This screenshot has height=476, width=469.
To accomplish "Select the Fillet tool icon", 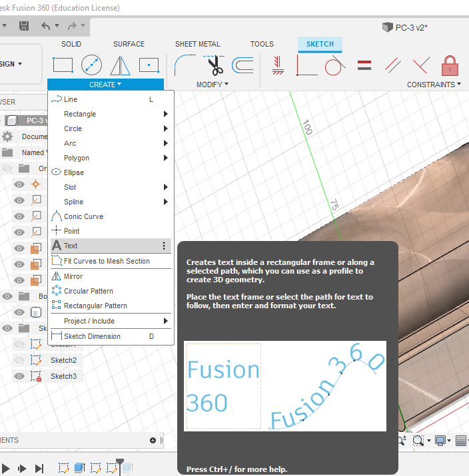I will click(185, 65).
